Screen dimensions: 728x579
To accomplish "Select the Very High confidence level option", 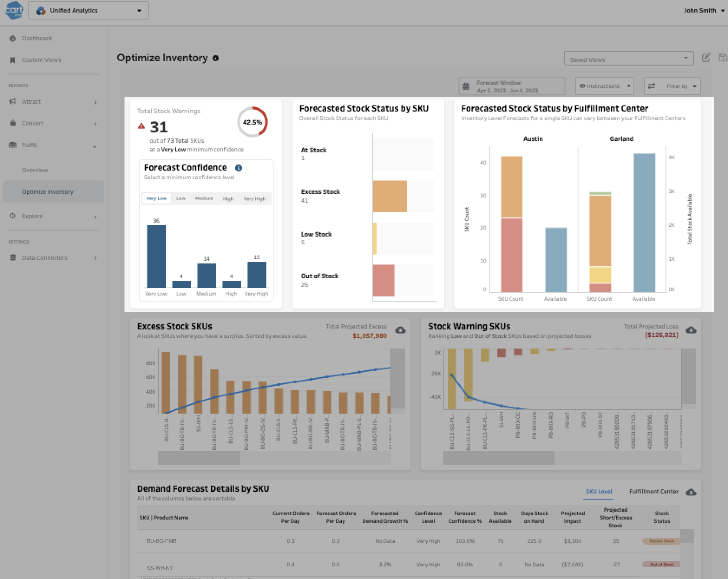I will tap(254, 199).
